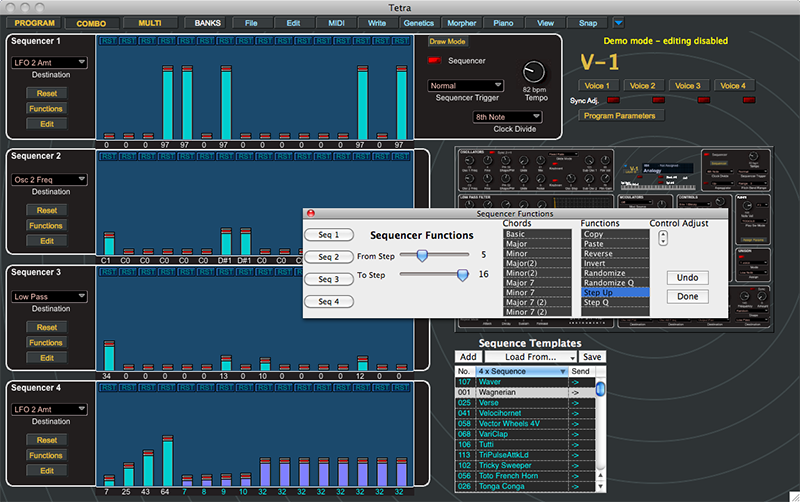Click first RST marker in Sequencer 1

point(108,43)
